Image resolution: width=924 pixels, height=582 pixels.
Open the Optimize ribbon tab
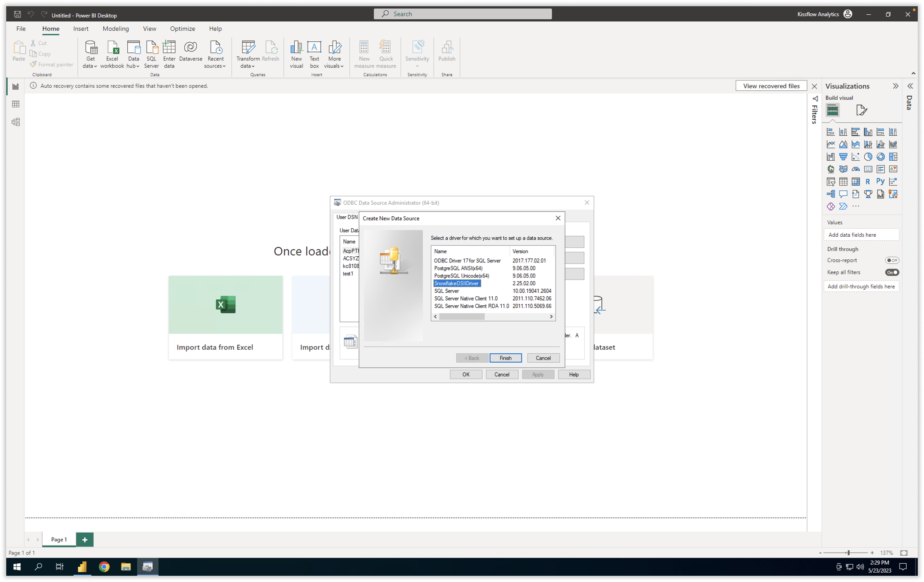tap(182, 28)
